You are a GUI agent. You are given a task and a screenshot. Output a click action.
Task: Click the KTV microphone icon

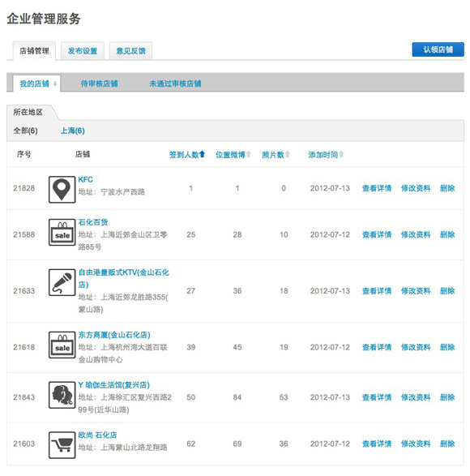point(62,282)
